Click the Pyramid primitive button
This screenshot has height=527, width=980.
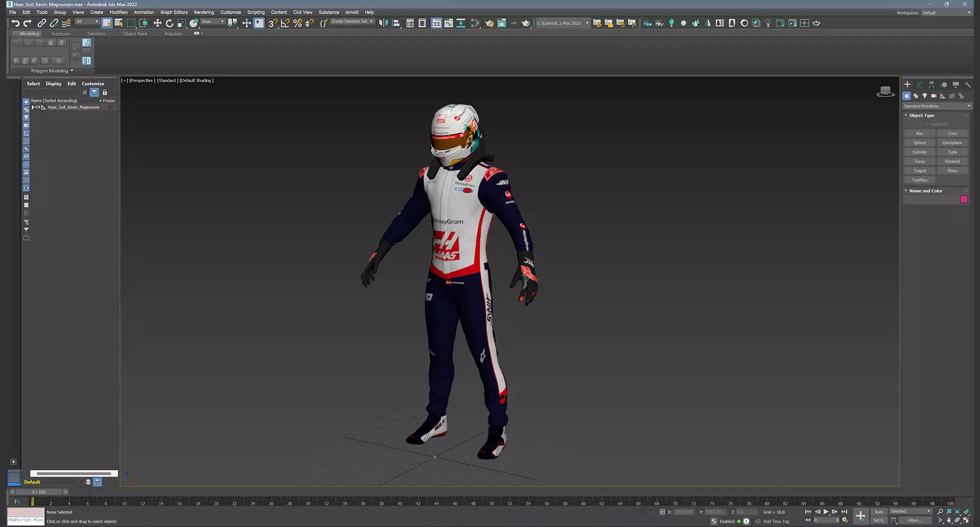pos(952,161)
